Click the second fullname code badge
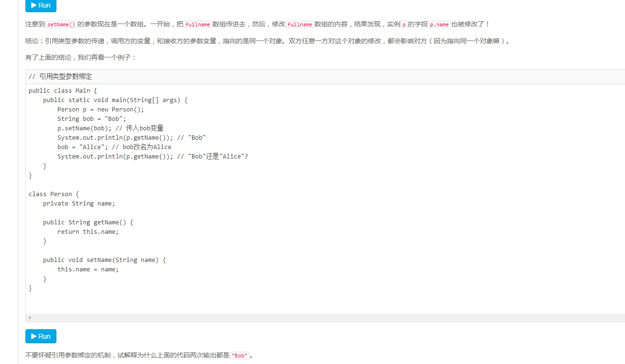Image resolution: width=625 pixels, height=364 pixels. (300, 24)
